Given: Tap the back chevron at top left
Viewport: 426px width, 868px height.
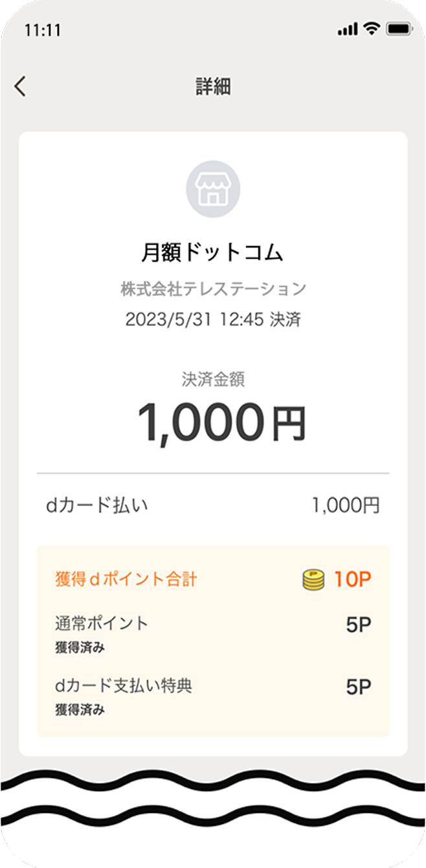Looking at the screenshot, I should pyautogui.click(x=20, y=86).
